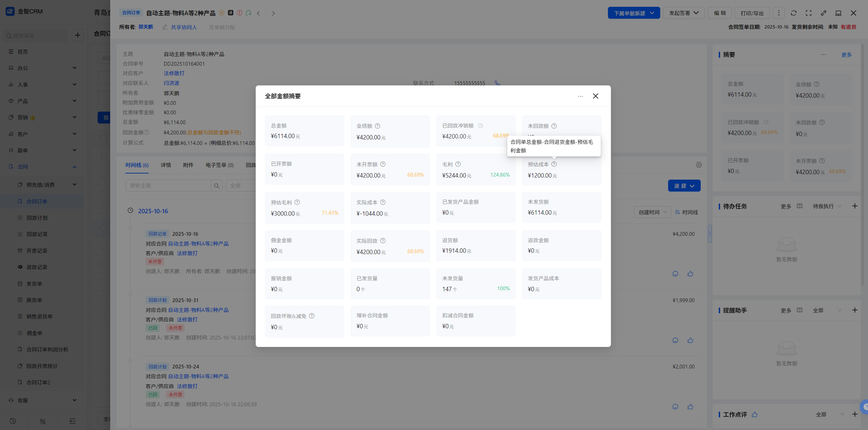
Task: Expand the 发起签署 dropdown
Action: tap(683, 13)
